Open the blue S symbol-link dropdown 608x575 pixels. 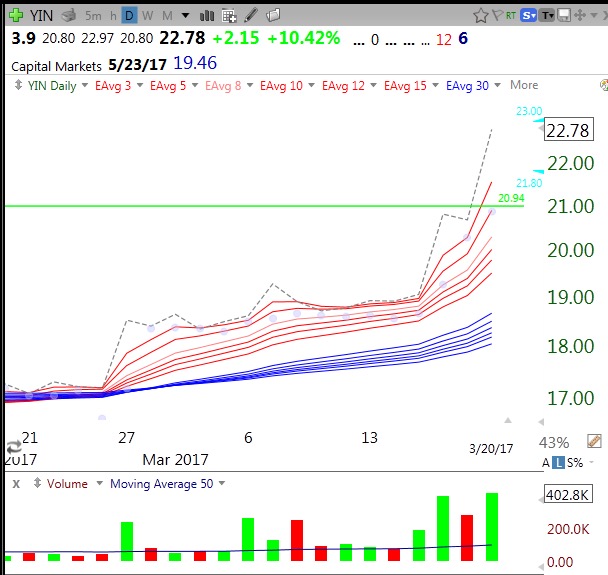528,16
